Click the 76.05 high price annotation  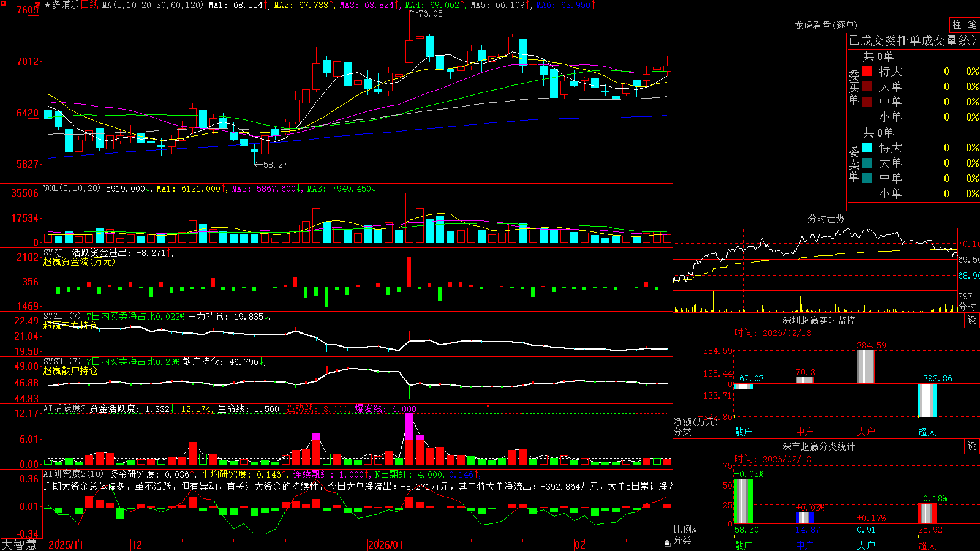pos(431,13)
